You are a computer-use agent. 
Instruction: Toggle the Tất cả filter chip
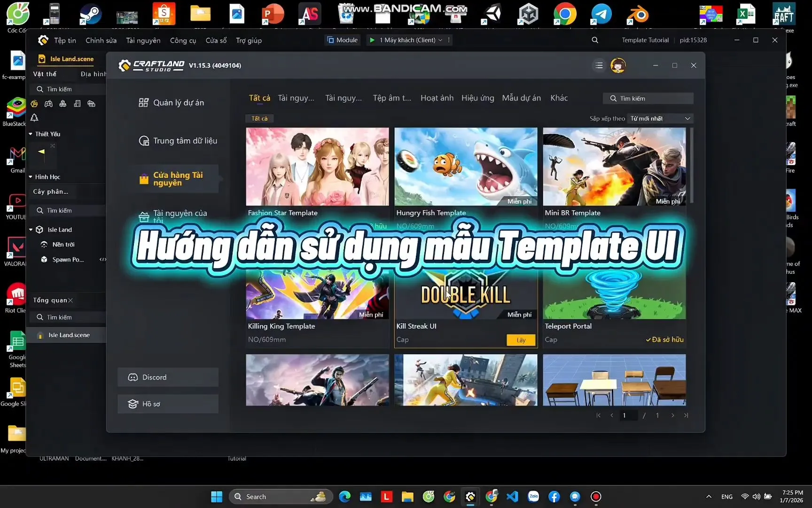pyautogui.click(x=259, y=119)
